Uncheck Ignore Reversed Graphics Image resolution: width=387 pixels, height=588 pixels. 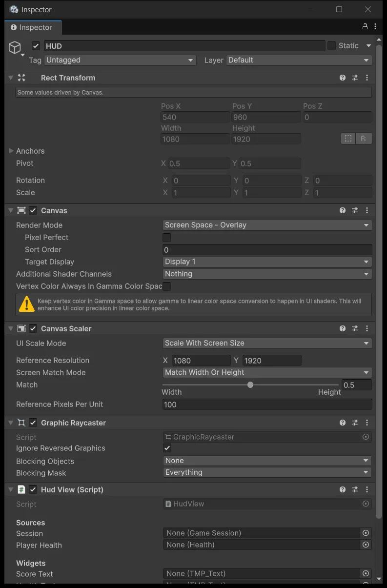[x=167, y=448]
